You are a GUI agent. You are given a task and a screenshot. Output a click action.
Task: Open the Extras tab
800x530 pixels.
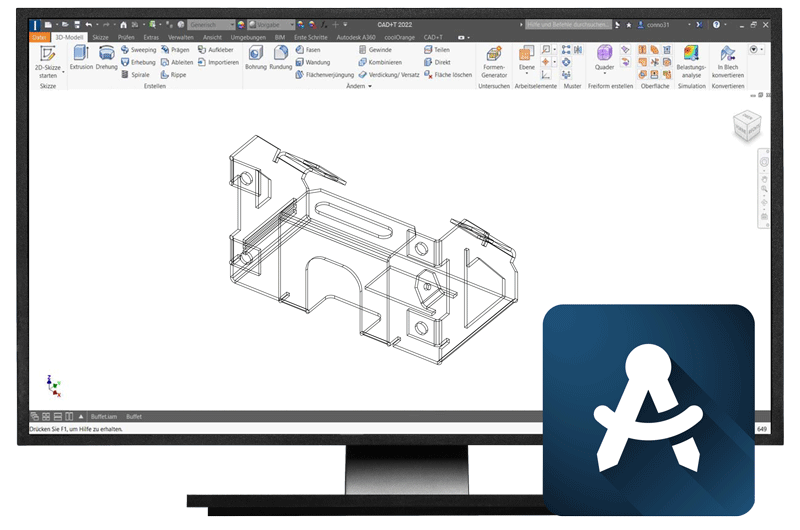(x=151, y=37)
